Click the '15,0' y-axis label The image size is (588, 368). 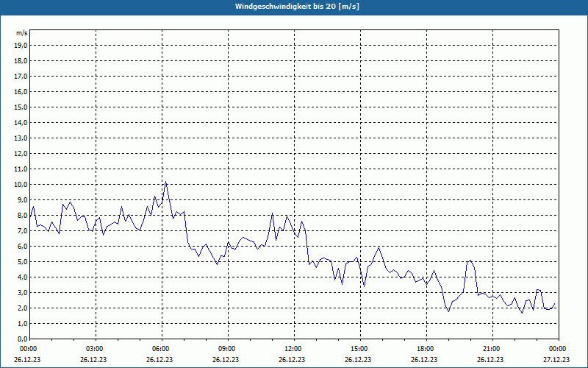coord(21,107)
